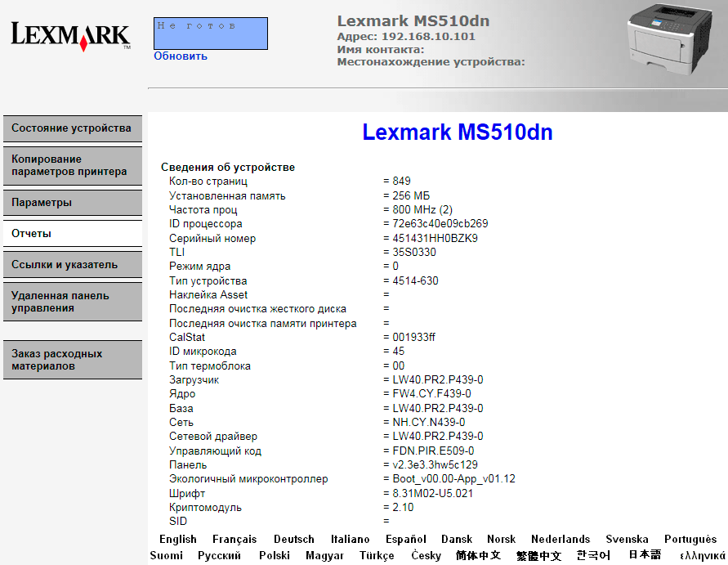Click the 'Не готов' status display panel
Image resolution: width=728 pixels, height=565 pixels.
(211, 34)
